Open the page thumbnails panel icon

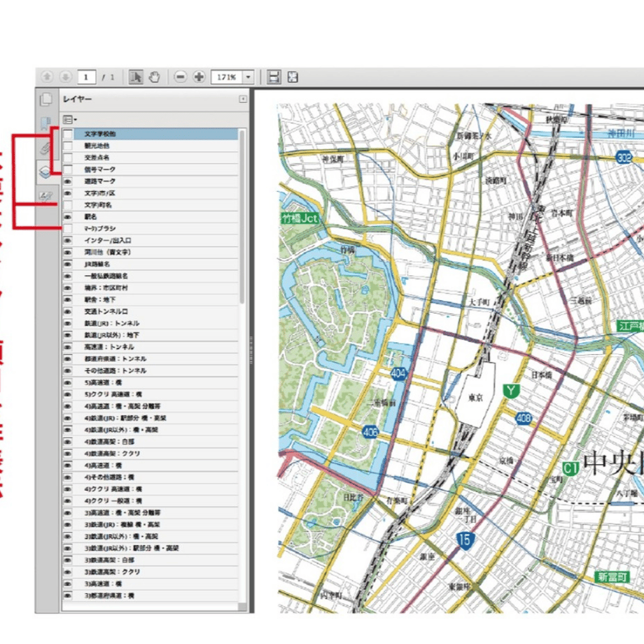pyautogui.click(x=46, y=100)
